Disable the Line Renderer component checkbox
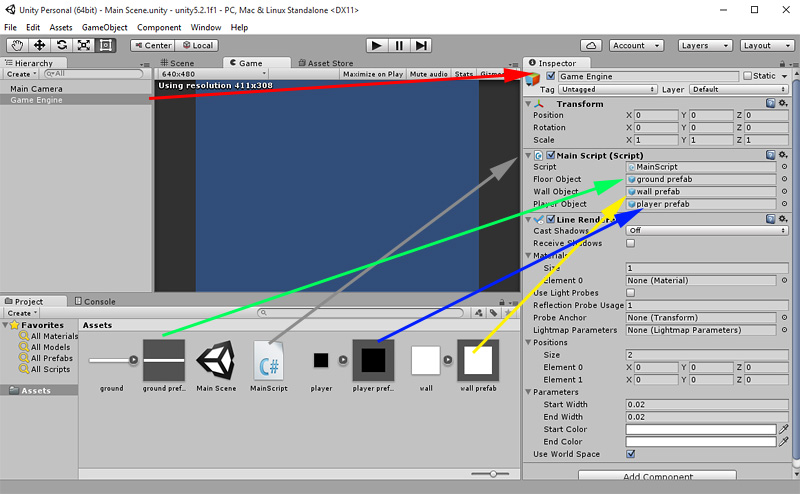 coord(551,219)
